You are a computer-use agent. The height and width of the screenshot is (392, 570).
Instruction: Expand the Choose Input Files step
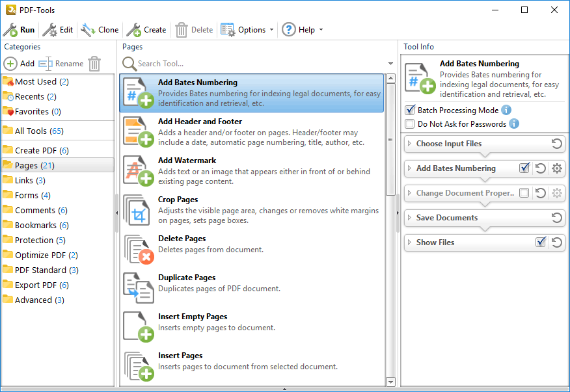point(410,144)
